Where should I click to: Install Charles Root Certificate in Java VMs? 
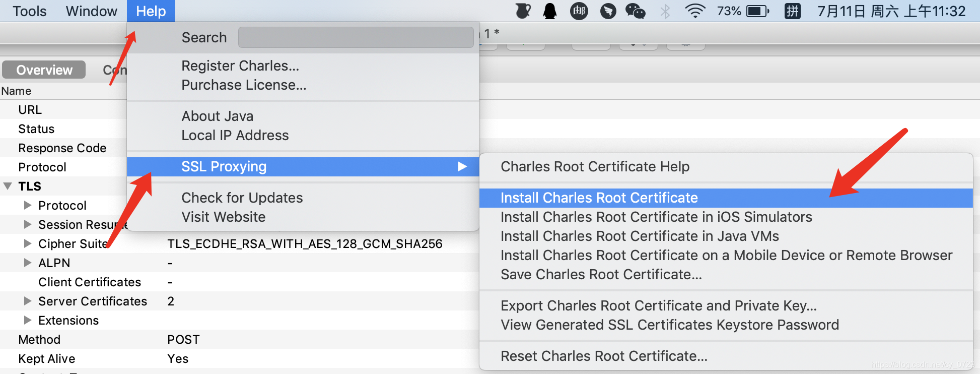[726, 236]
